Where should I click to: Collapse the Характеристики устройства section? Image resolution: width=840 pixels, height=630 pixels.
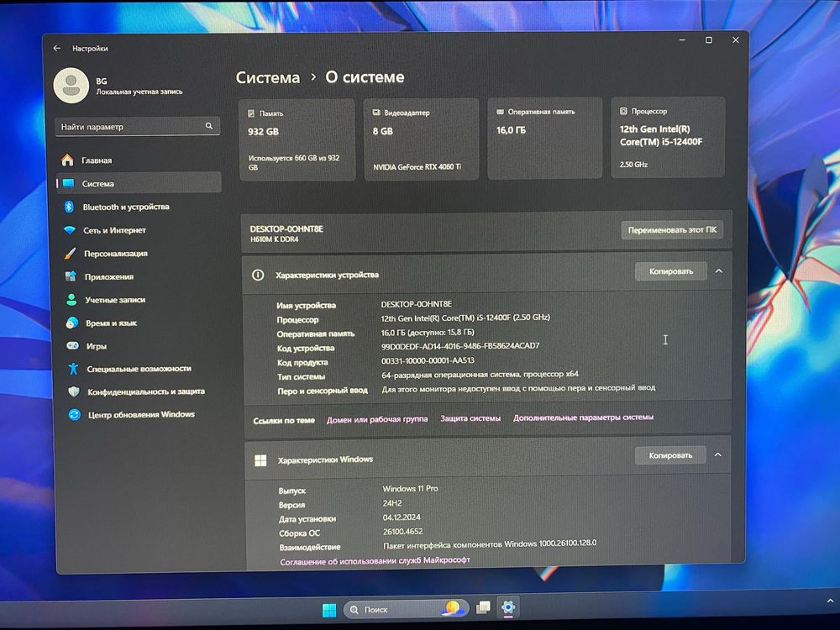click(x=718, y=271)
